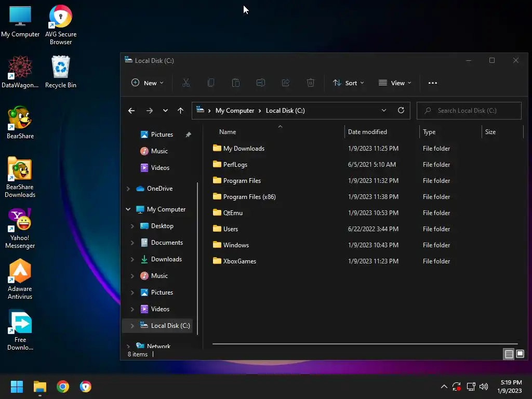Click the Copy icon in toolbar
Screen dimensions: 532x399
point(211,83)
